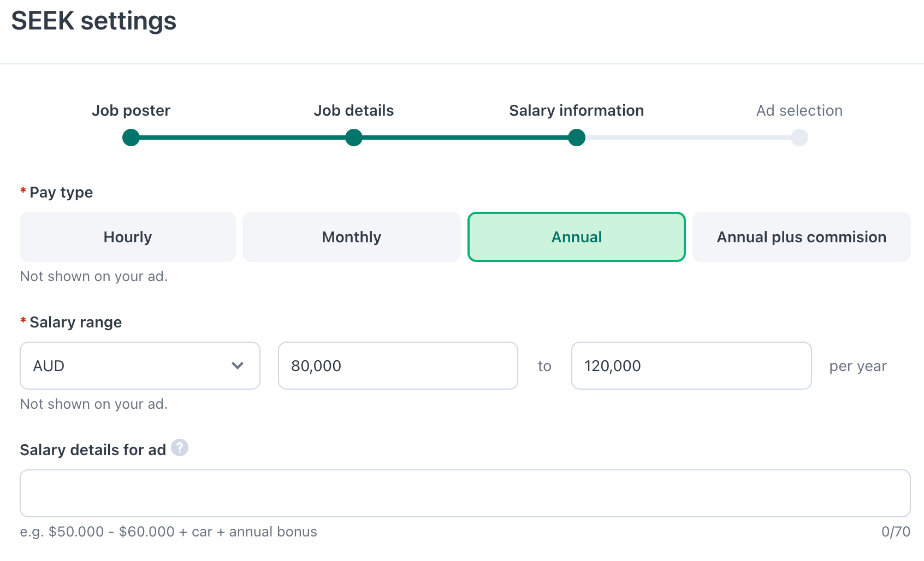Click progress bar between Job poster and Job details
The height and width of the screenshot is (561, 924).
point(242,138)
